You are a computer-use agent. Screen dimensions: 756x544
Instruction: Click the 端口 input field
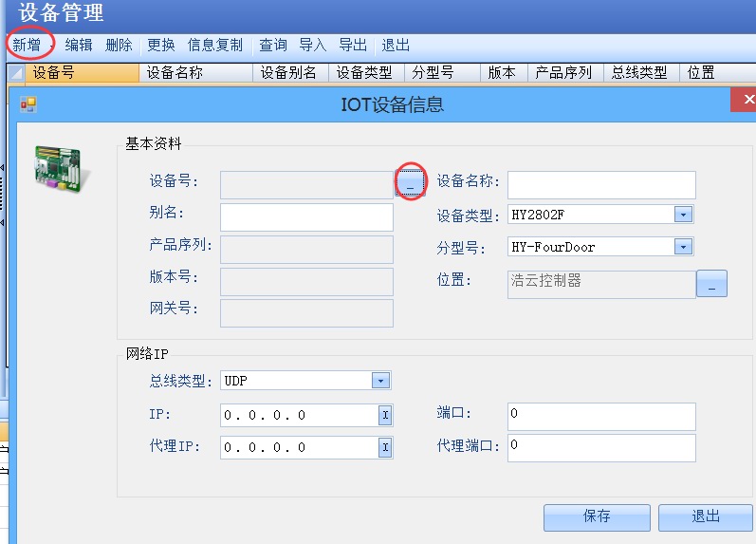601,416
